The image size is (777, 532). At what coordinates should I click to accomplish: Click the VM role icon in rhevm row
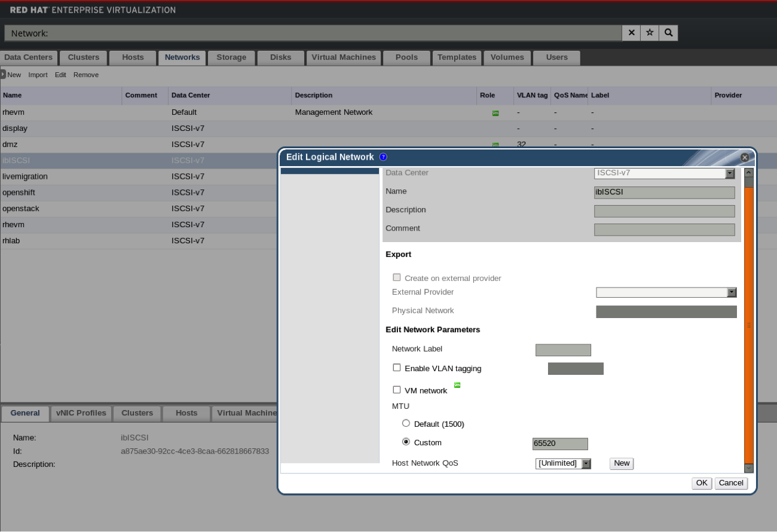pos(495,113)
